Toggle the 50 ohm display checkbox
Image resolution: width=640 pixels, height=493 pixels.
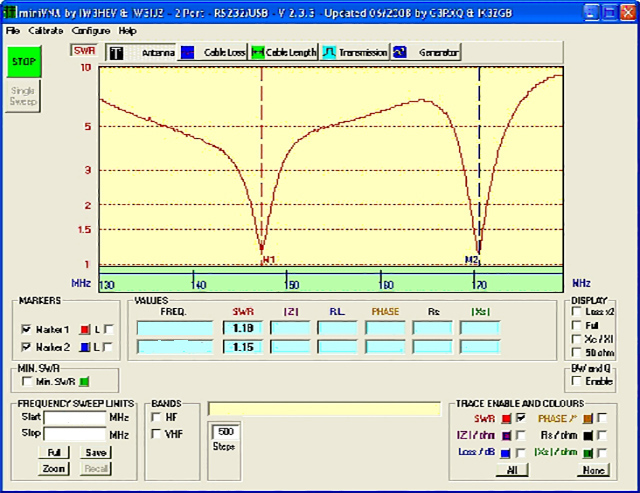point(577,352)
